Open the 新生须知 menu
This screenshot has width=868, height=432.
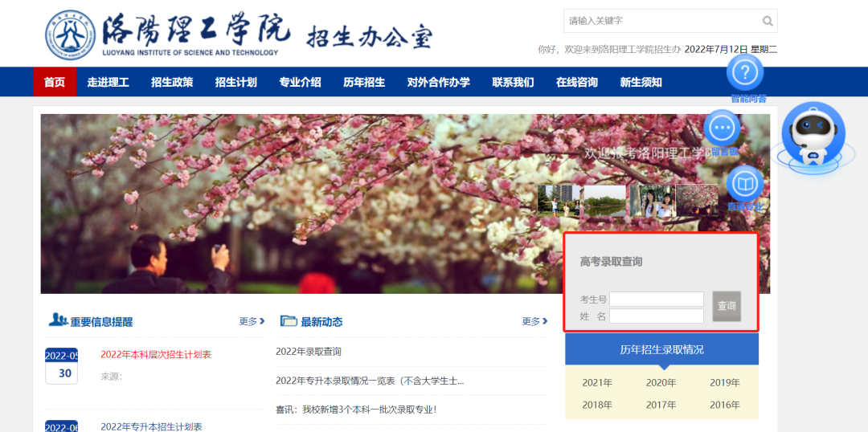pyautogui.click(x=641, y=83)
